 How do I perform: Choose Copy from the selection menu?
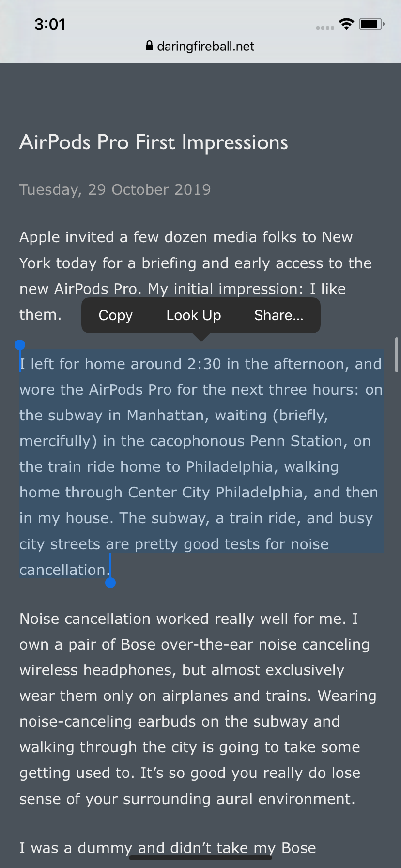tap(115, 315)
